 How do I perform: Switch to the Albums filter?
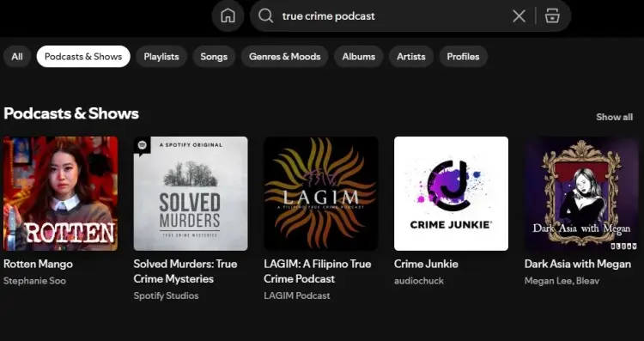click(359, 57)
